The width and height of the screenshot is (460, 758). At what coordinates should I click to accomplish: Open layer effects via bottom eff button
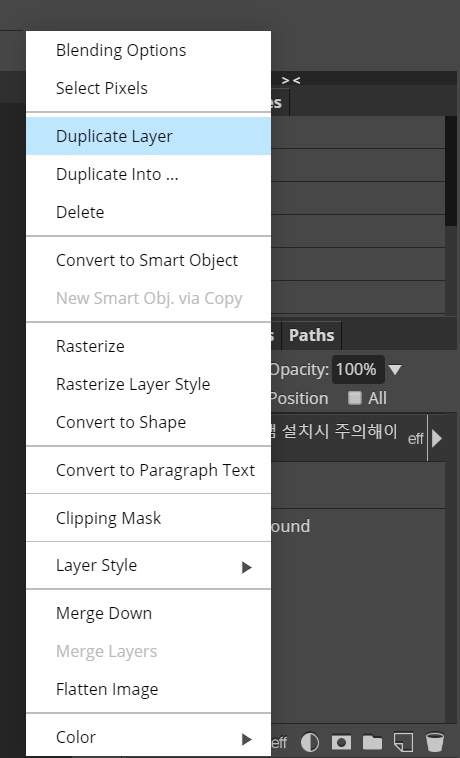pos(279,742)
